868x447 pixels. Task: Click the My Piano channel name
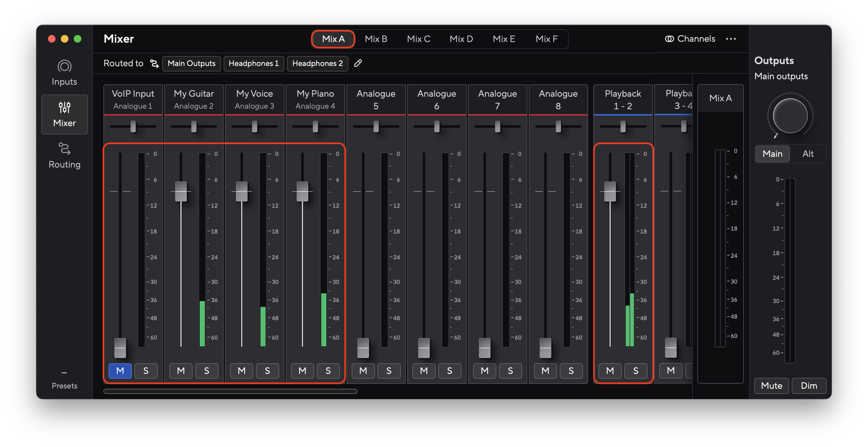(315, 93)
